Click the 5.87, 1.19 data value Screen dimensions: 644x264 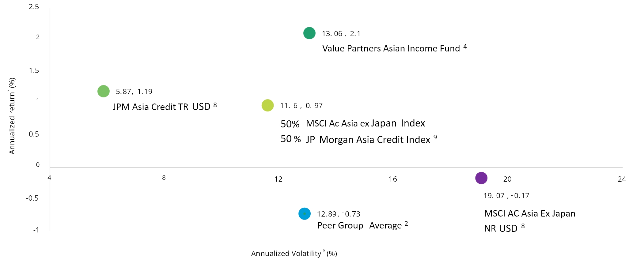134,92
